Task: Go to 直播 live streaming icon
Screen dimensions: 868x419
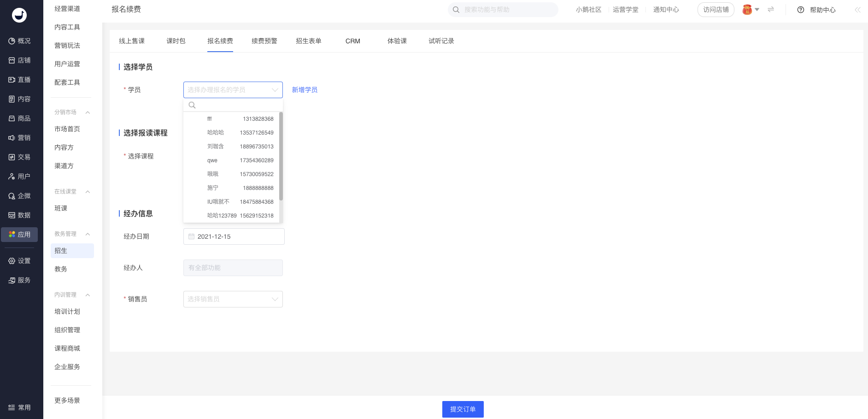Action: (12, 80)
